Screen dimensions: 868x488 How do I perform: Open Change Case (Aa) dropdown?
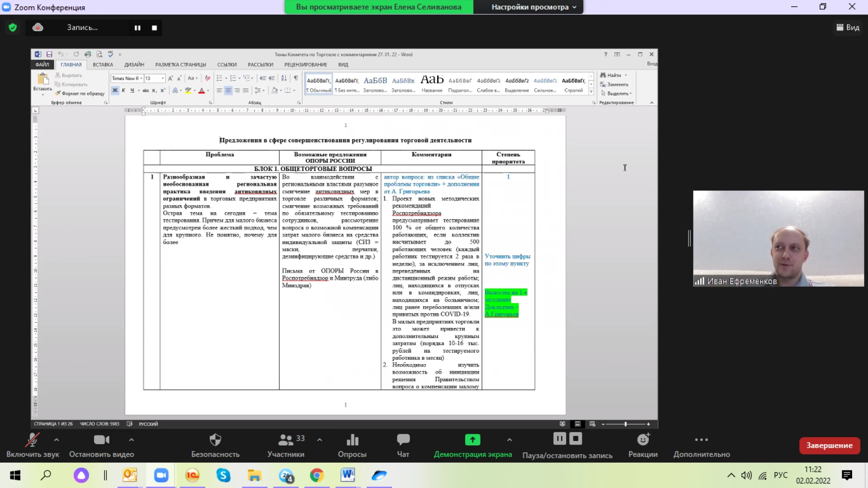pyautogui.click(x=193, y=78)
